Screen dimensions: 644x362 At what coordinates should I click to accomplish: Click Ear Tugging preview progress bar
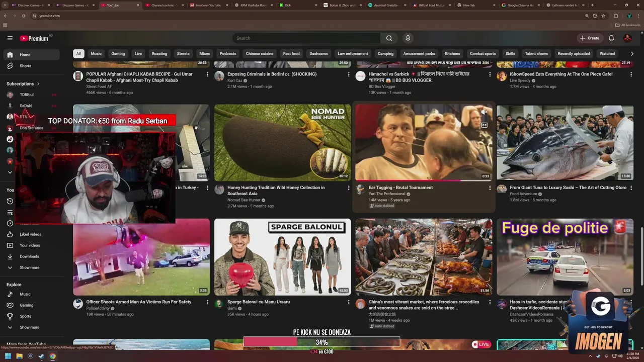pos(424,180)
